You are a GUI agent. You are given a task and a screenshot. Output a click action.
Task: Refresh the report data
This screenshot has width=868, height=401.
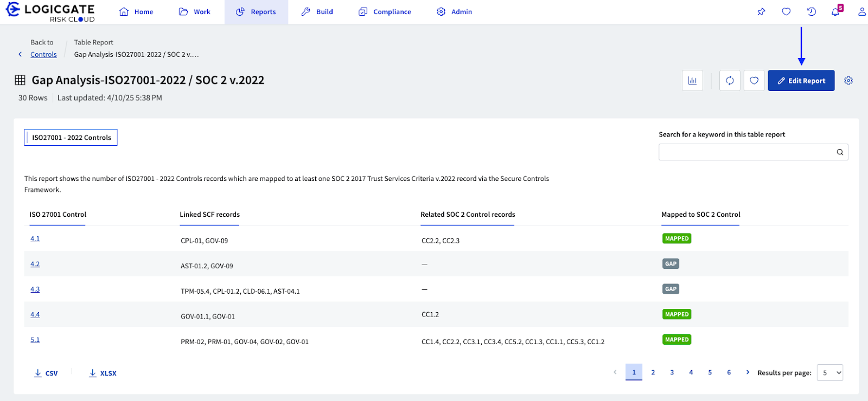pos(730,81)
